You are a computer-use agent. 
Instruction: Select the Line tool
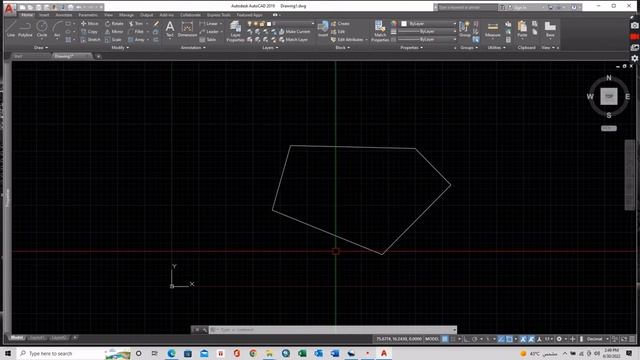pos(11,29)
